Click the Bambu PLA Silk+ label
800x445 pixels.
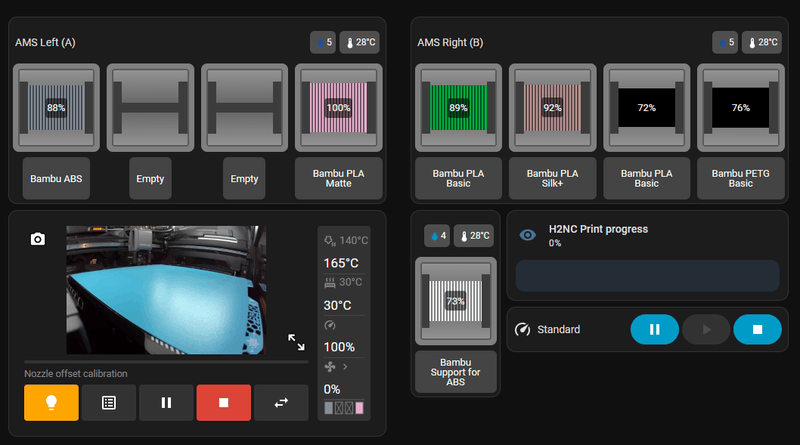coord(553,179)
